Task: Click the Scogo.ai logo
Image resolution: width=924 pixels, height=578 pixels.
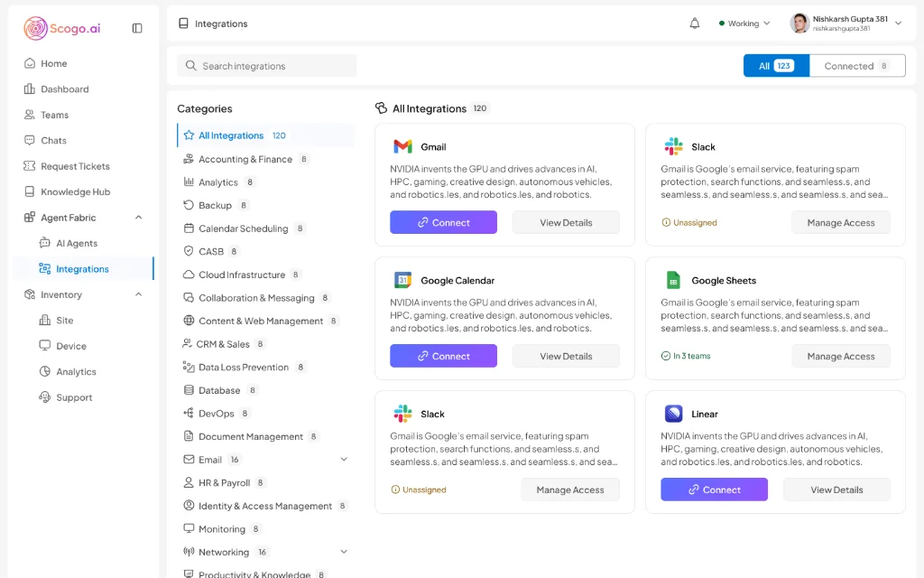Action: (x=62, y=28)
